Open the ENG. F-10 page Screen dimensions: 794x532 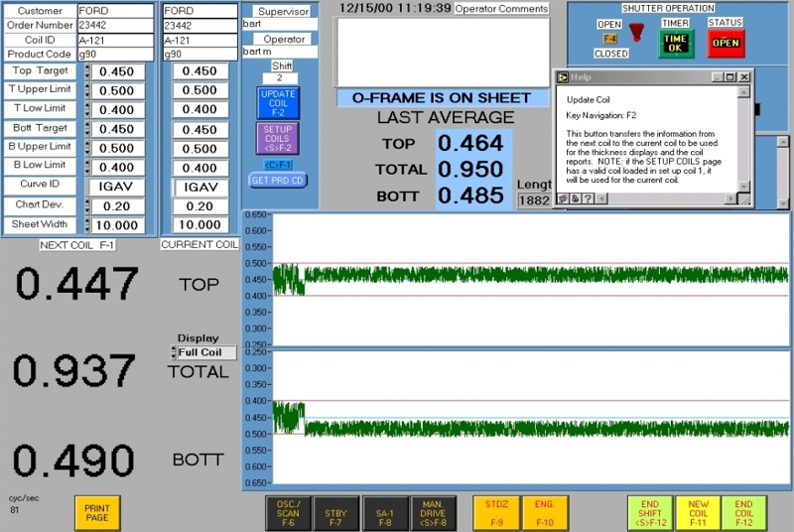point(545,512)
